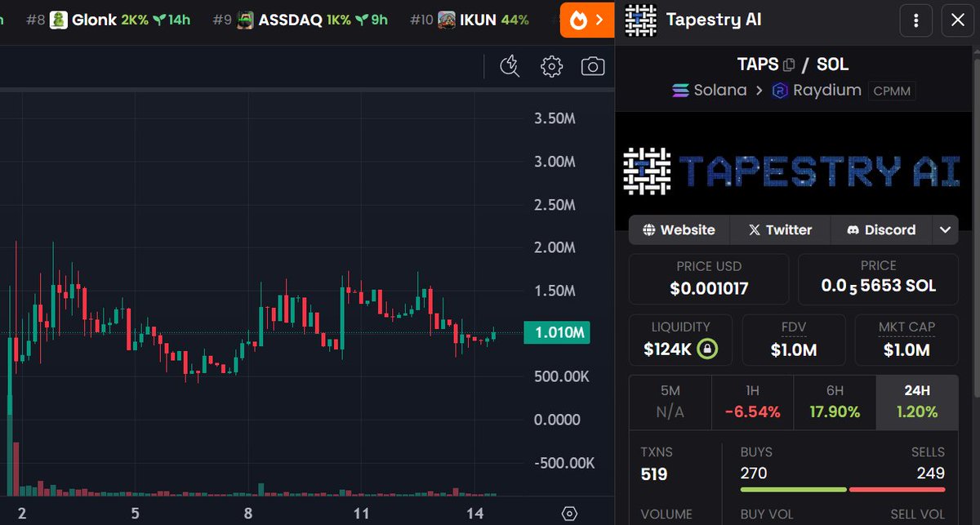Click the chart quick search lightning icon
The height and width of the screenshot is (525, 980).
coord(510,66)
